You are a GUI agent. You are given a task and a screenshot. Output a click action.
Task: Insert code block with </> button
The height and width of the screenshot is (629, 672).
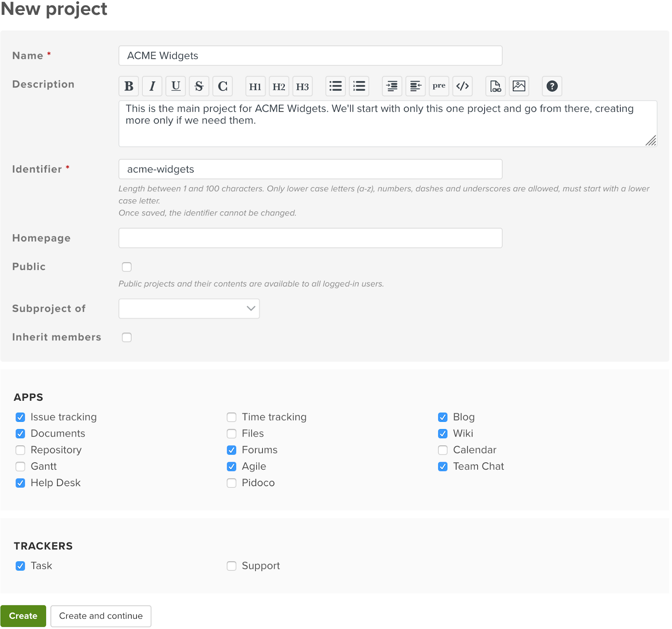(x=462, y=86)
